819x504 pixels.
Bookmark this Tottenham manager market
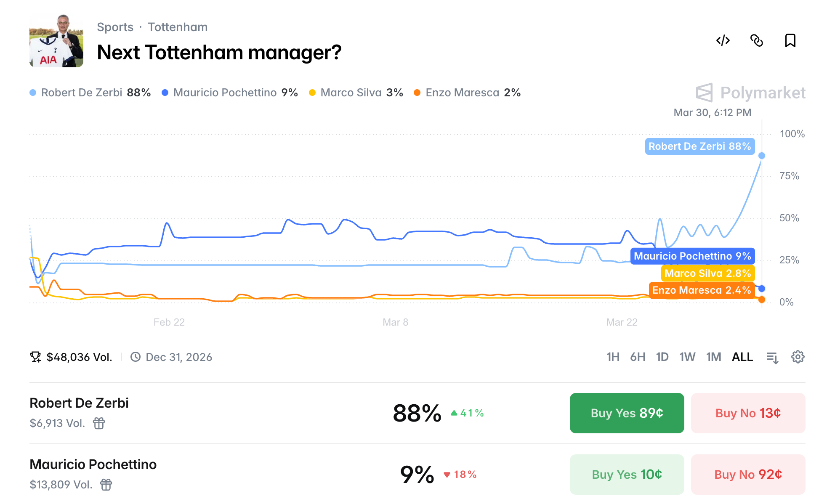[790, 41]
